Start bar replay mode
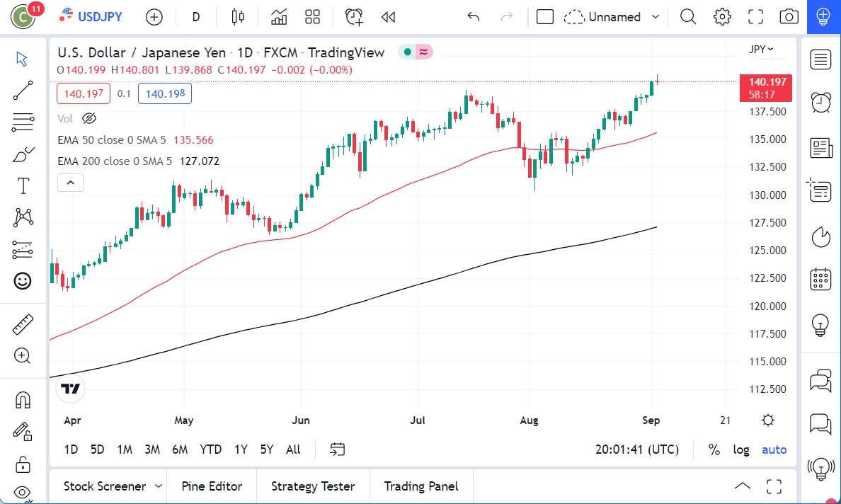 coord(388,16)
